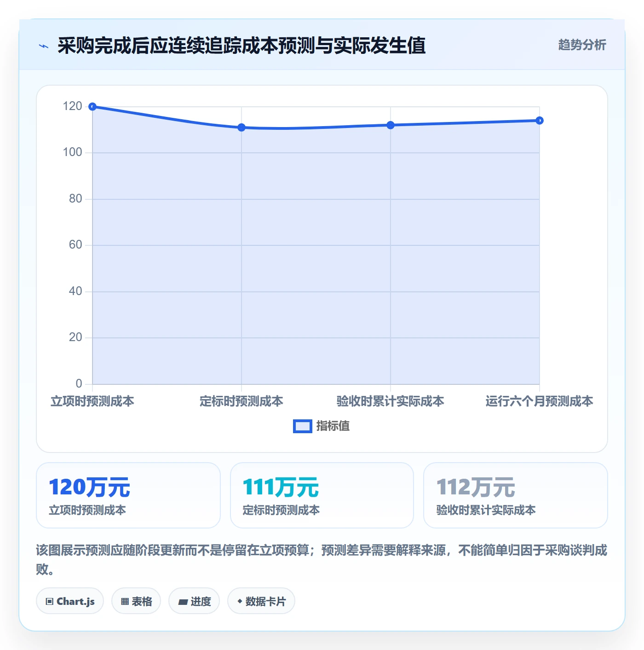Click the y-axis value 60
The height and width of the screenshot is (650, 644).
tap(75, 245)
